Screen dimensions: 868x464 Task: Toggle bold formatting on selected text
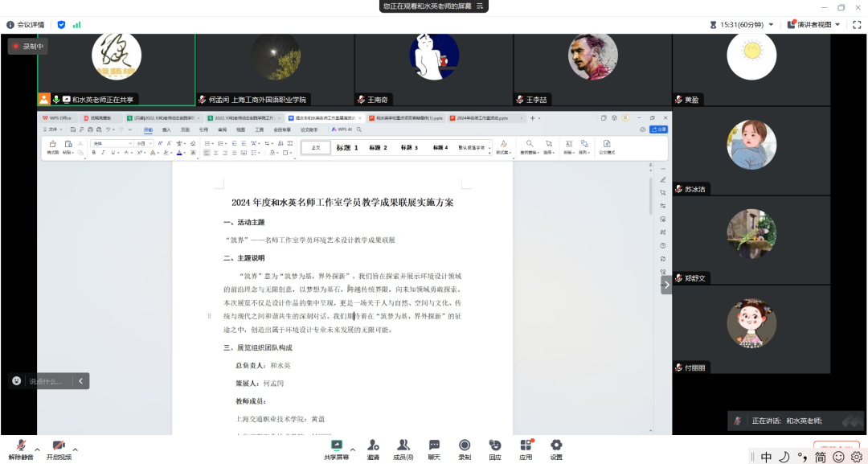point(93,152)
